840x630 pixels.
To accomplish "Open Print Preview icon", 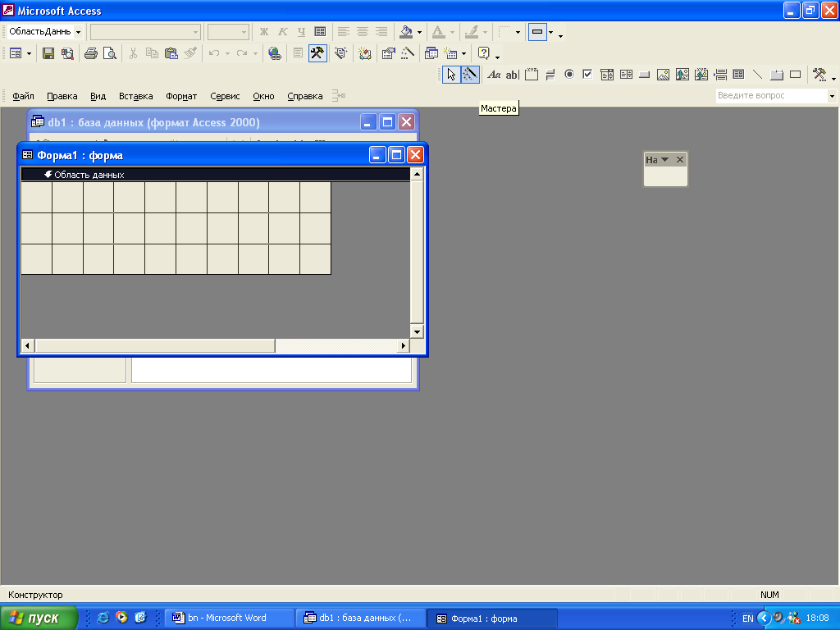I will pos(110,53).
